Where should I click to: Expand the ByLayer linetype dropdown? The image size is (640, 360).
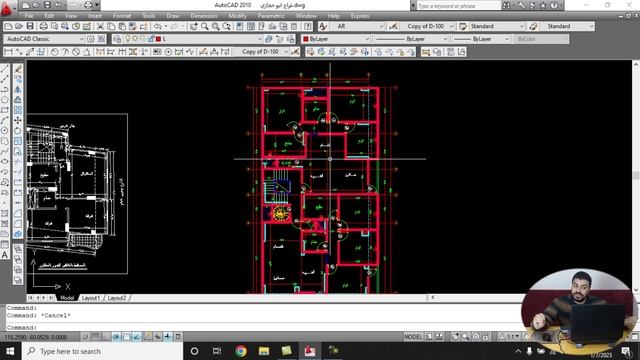445,39
